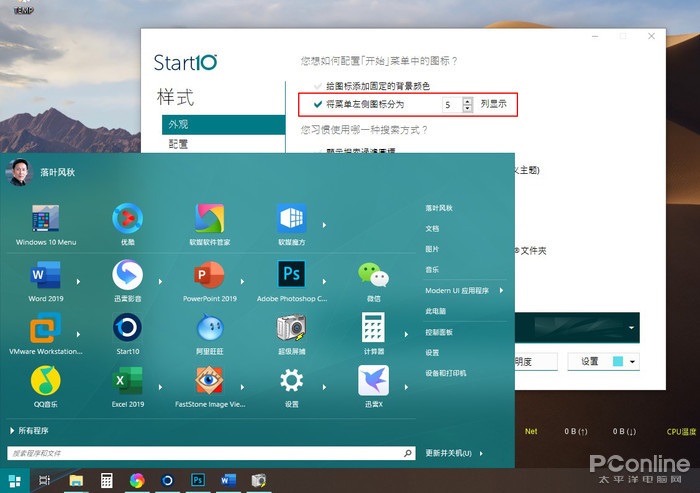Launch Start10 app from menu
Screen dimensions: 700x493
pyautogui.click(x=128, y=327)
